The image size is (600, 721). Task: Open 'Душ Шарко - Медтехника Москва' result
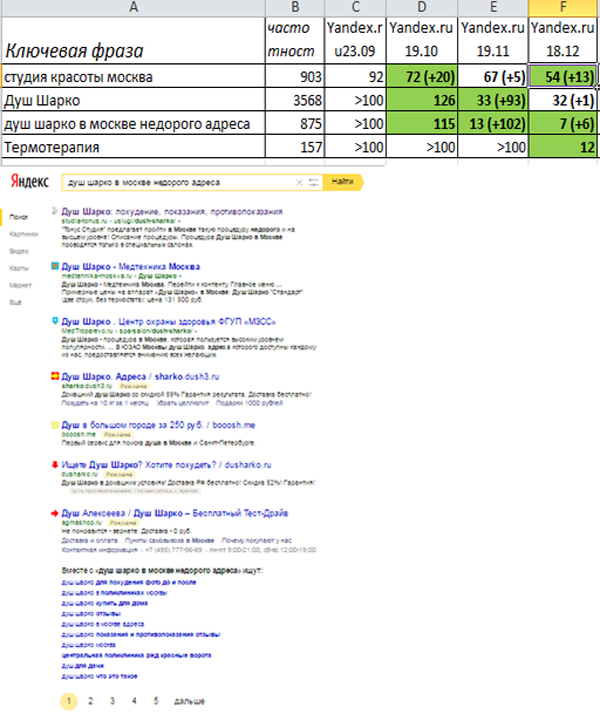coord(131,266)
